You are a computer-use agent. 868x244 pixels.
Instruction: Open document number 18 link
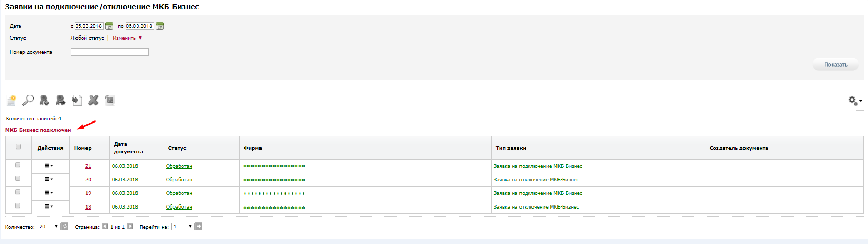point(88,207)
